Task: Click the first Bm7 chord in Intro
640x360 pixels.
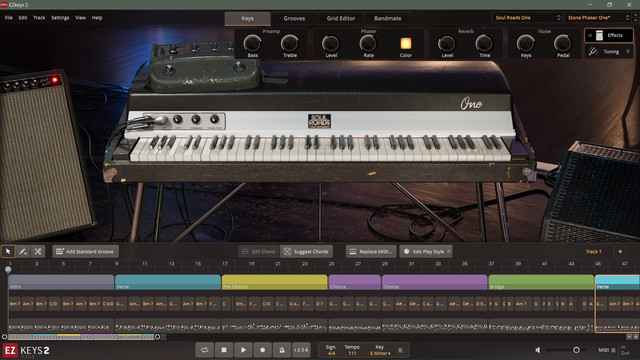Action: pyautogui.click(x=15, y=304)
